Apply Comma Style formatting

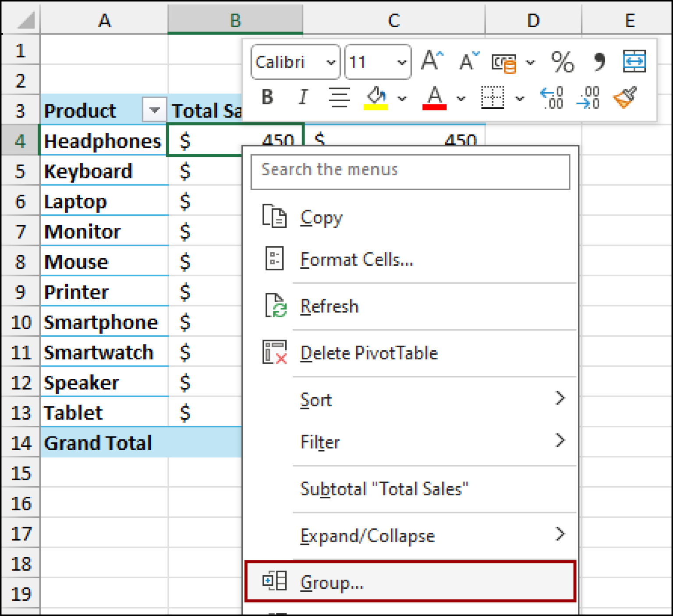point(599,62)
